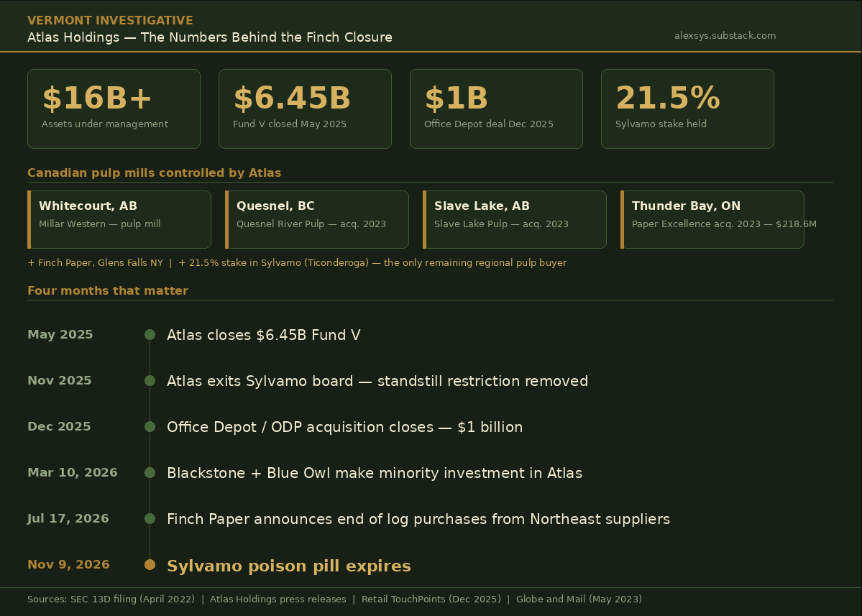
Task: Click 'Atlas closes $6.45B Fund V' event
Action: coord(264,335)
